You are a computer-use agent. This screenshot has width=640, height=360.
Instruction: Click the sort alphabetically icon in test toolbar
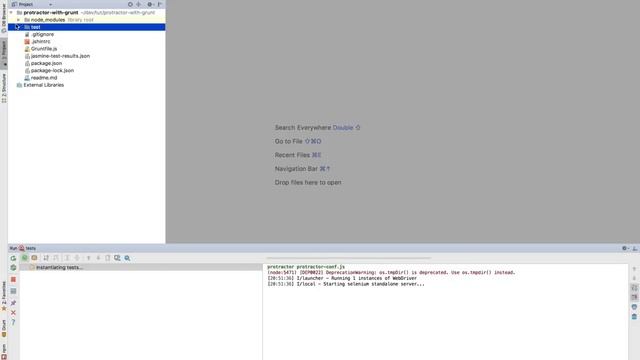pyautogui.click(x=46, y=258)
